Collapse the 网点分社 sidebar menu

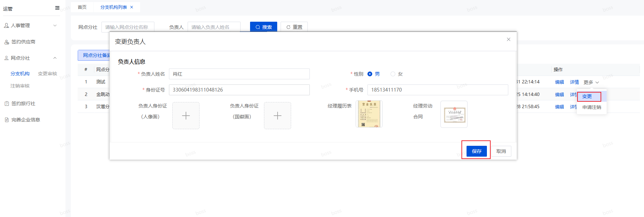tap(31, 58)
